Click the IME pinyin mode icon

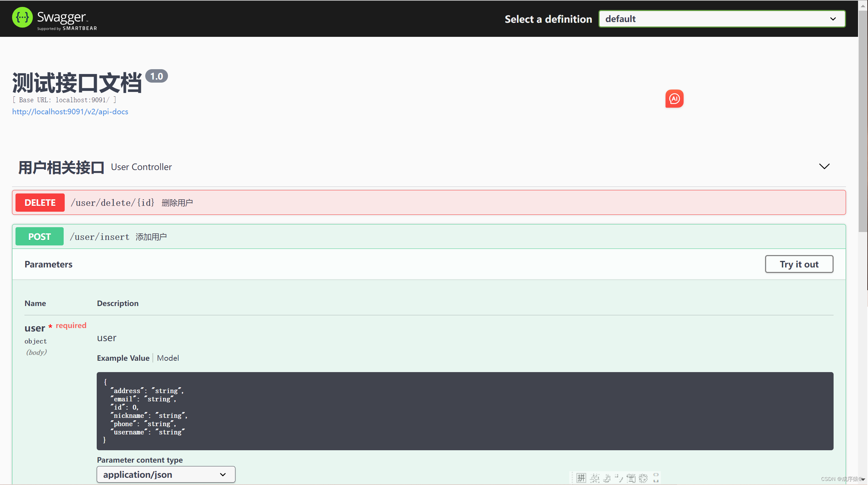pyautogui.click(x=581, y=478)
